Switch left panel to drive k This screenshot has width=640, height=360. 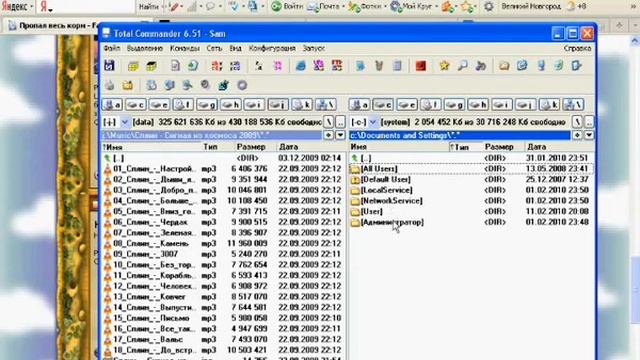302,105
